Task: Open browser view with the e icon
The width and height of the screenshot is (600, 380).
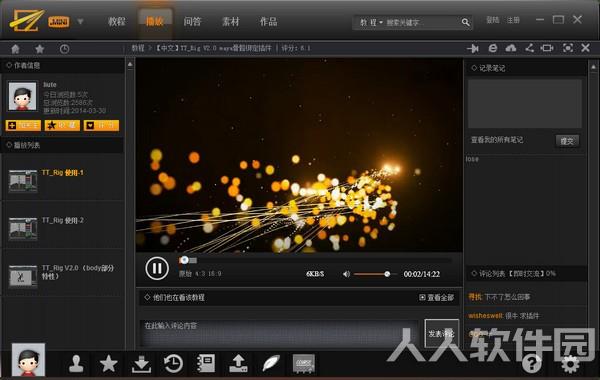Action: point(492,48)
